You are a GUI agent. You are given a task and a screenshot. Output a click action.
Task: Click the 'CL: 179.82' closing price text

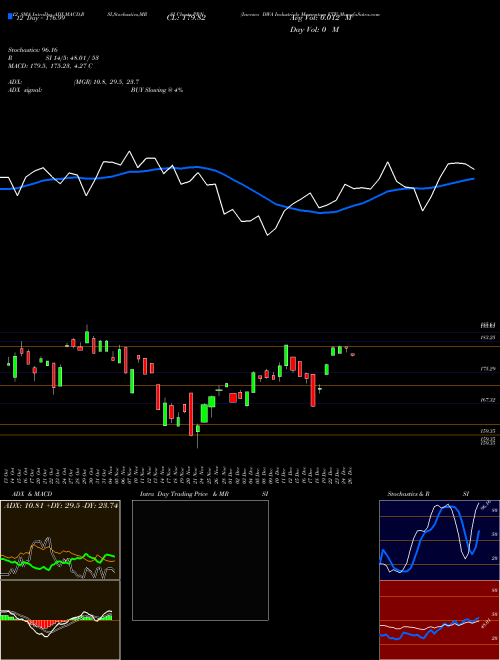(x=186, y=19)
